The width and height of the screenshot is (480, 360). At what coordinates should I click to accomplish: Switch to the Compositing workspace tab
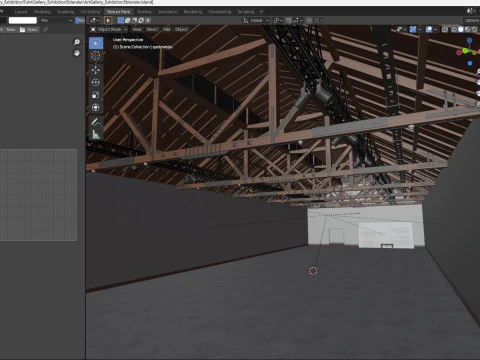coord(220,12)
